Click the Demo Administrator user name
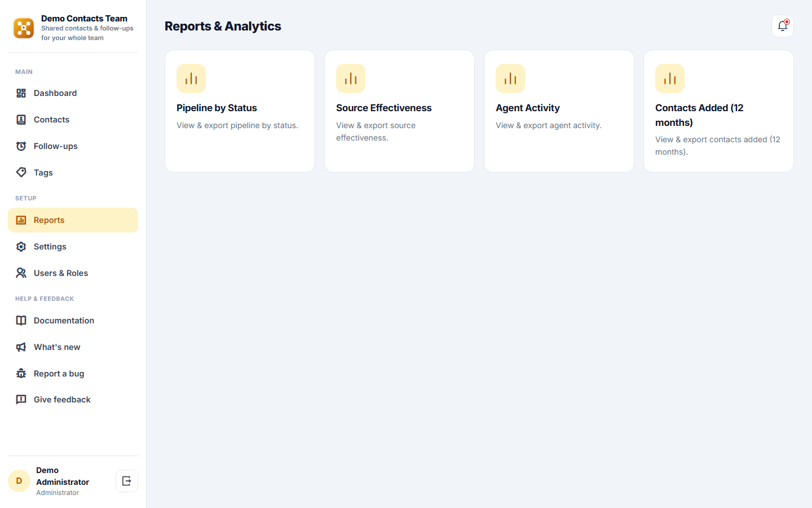 [63, 476]
